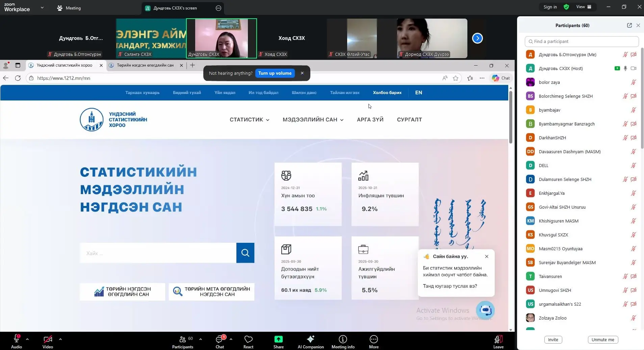Open the СТАТИСТИК menu on the website
The height and width of the screenshot is (350, 644).
pos(249,120)
